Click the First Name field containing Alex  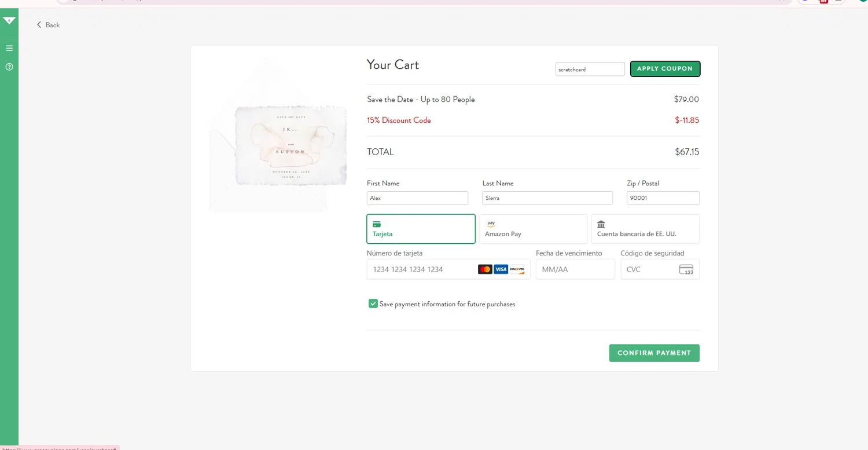pos(417,198)
